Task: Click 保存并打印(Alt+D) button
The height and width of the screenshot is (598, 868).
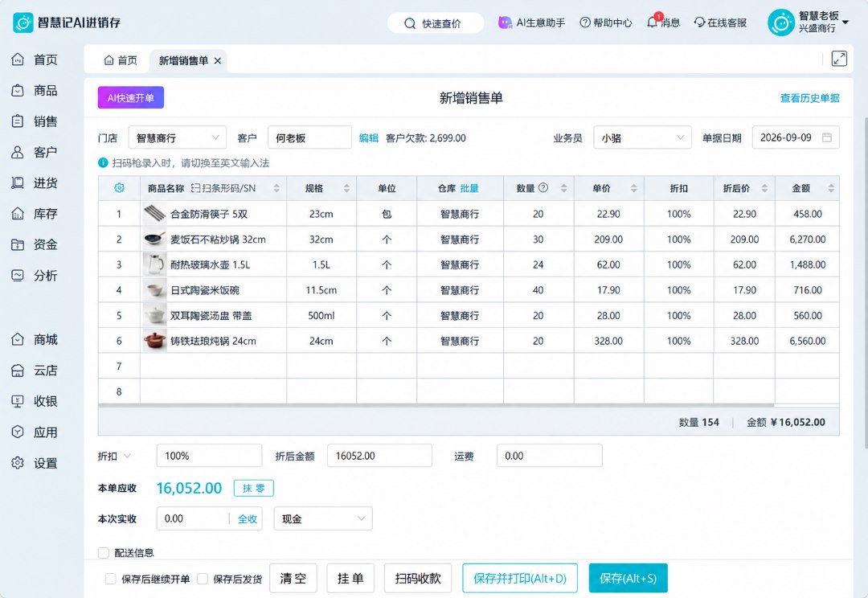Action: click(x=520, y=578)
